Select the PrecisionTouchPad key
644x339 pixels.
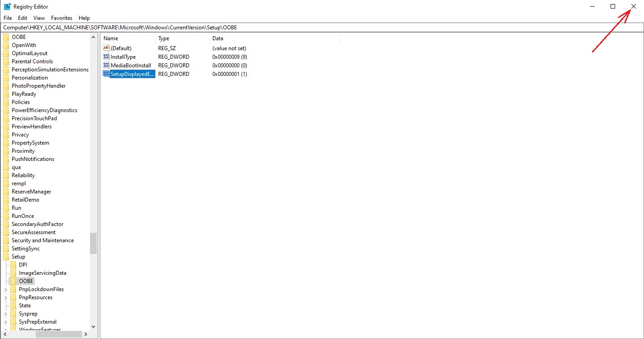34,118
